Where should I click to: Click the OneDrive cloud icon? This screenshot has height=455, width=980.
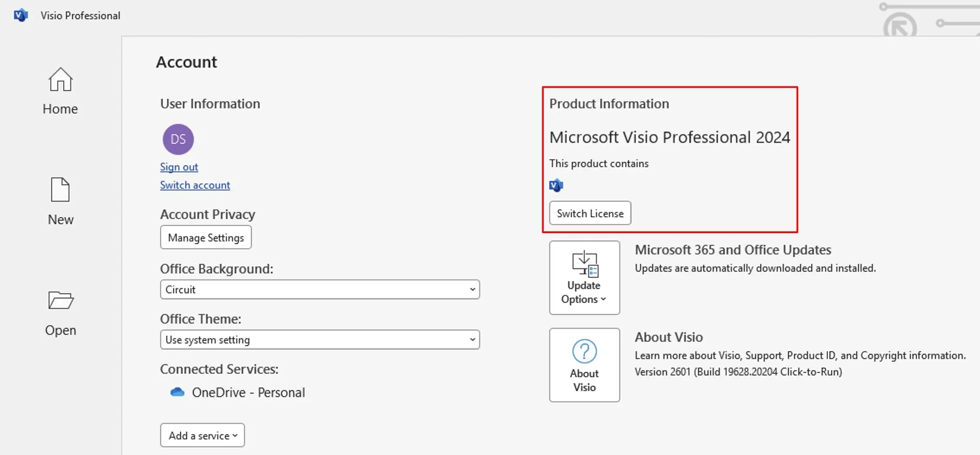177,392
